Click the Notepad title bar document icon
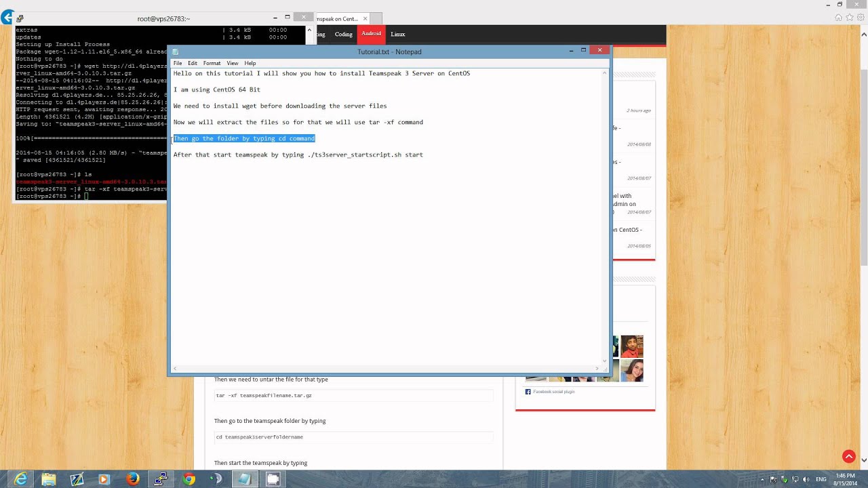This screenshot has height=488, width=868. (x=175, y=52)
